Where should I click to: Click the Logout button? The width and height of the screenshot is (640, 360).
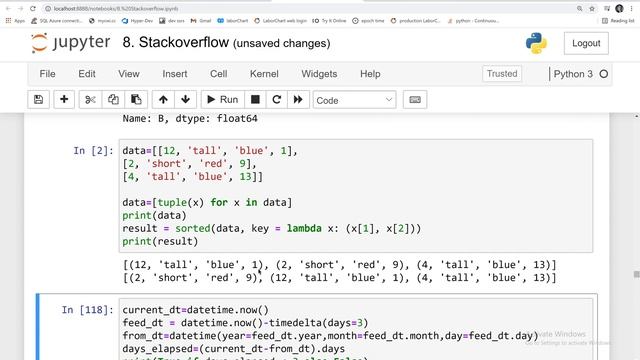tap(586, 43)
